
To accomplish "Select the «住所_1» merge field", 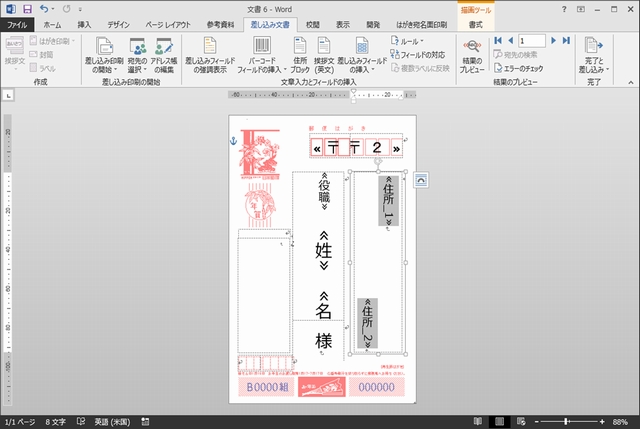I will (388, 201).
